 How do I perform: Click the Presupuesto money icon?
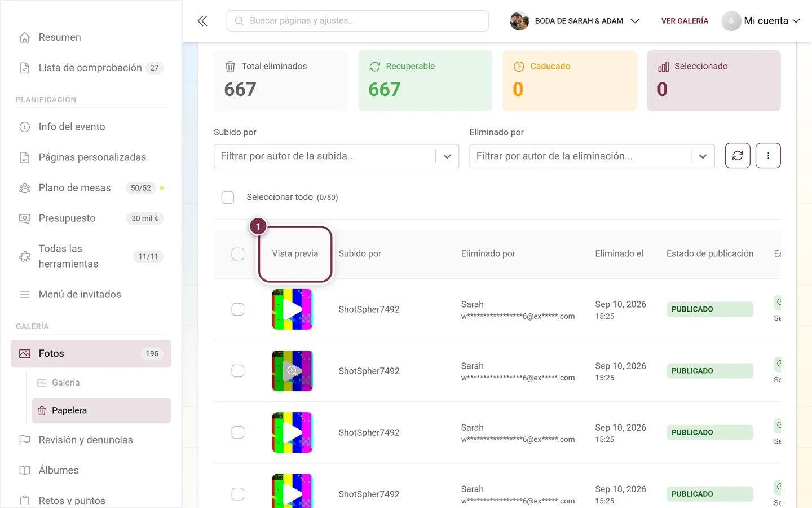click(25, 218)
